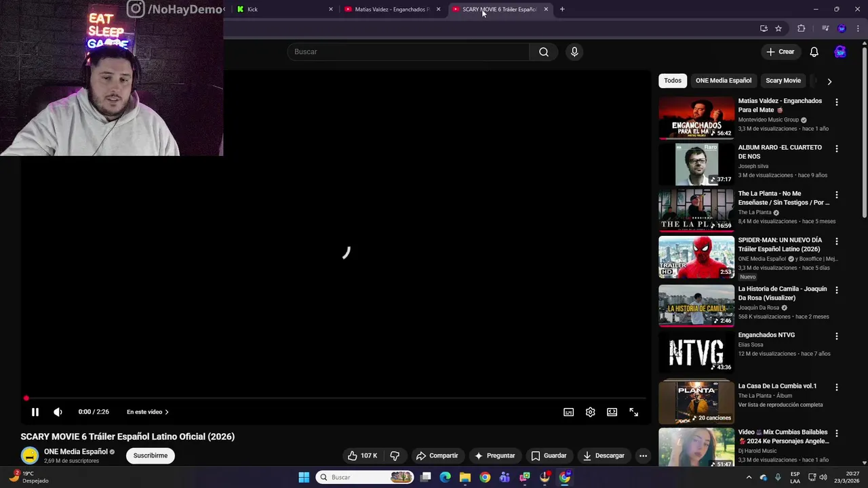Open the Crear create menu
Viewport: 868px width, 488px height.
point(780,52)
